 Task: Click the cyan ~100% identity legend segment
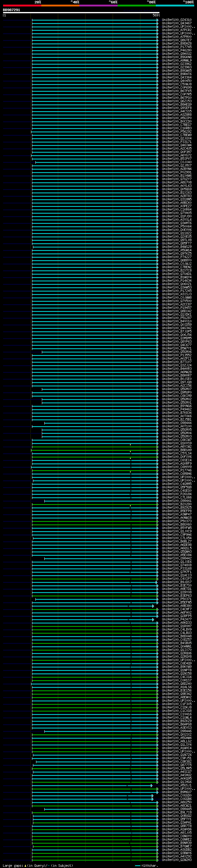coord(175,6)
